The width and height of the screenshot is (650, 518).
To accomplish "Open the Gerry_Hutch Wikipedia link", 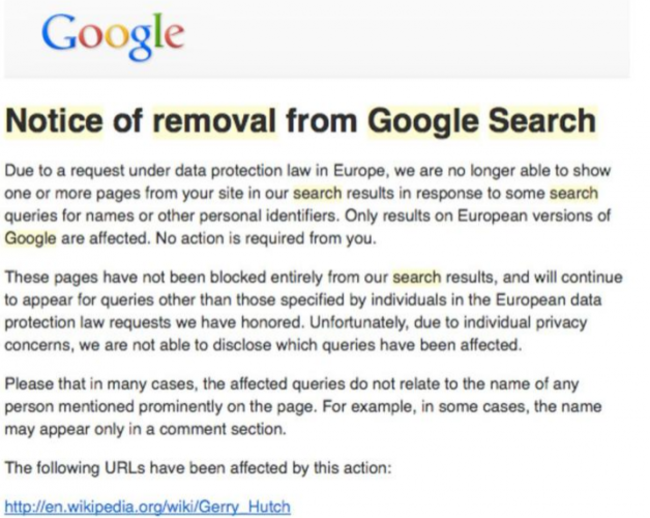I will click(147, 506).
